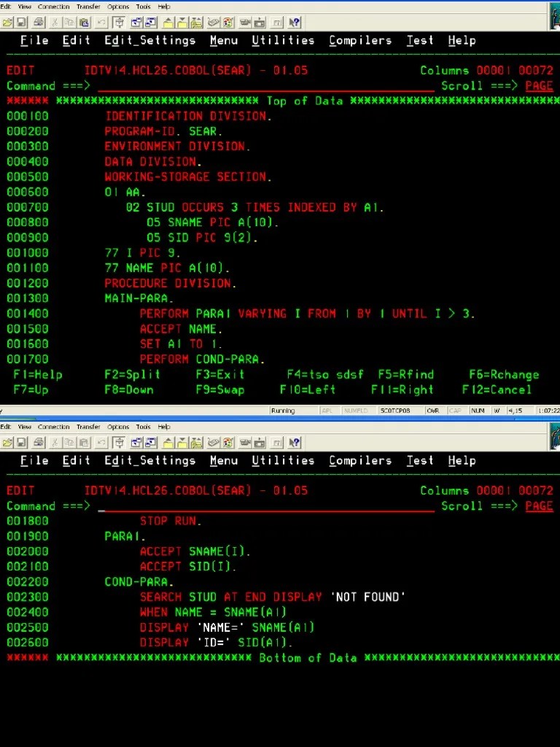This screenshot has width=560, height=747.
Task: Open ISPF File menu in the lower window
Action: coord(34,461)
